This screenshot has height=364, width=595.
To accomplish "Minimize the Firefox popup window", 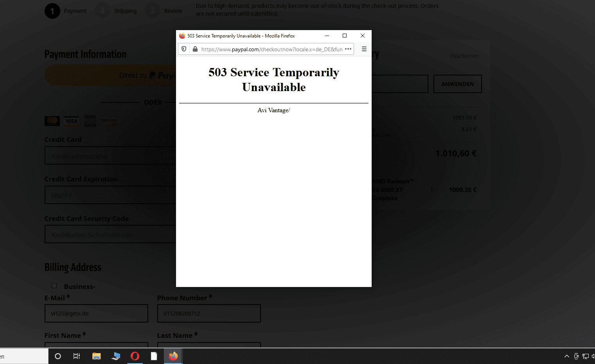I will pos(327,36).
